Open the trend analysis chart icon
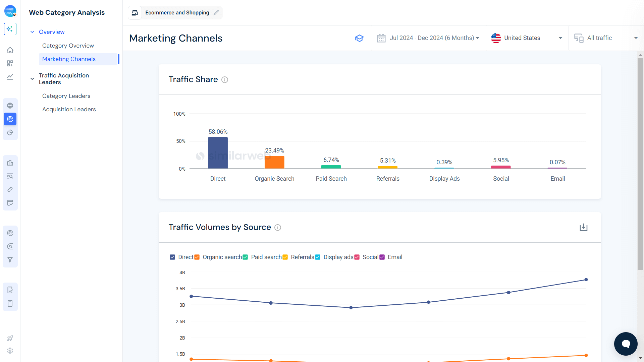Screen dimensions: 644x362 (10, 77)
